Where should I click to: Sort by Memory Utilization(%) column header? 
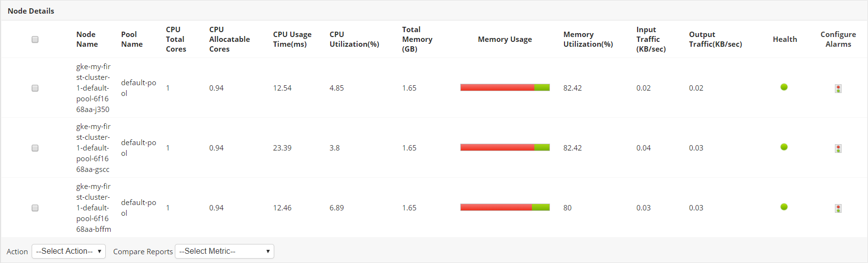coord(588,39)
